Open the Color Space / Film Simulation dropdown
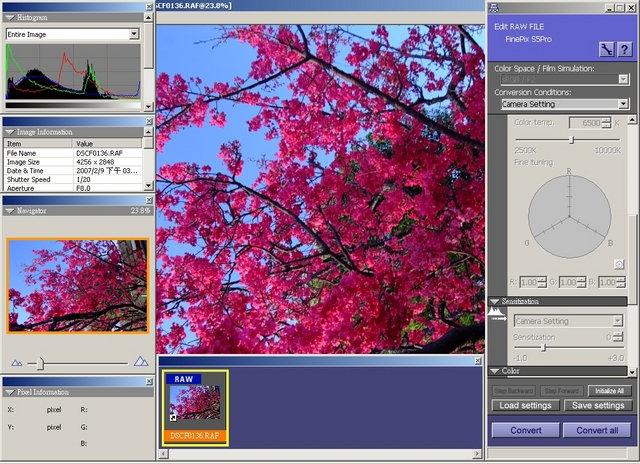 (623, 79)
